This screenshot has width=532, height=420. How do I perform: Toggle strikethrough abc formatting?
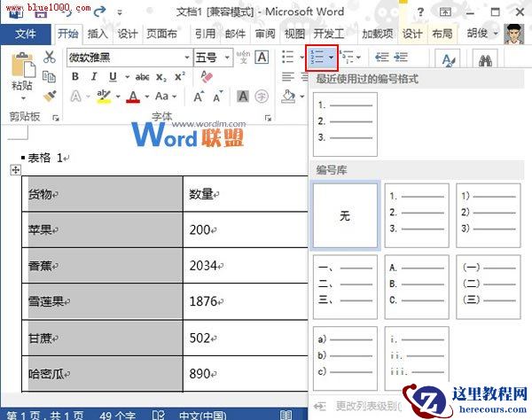[142, 77]
